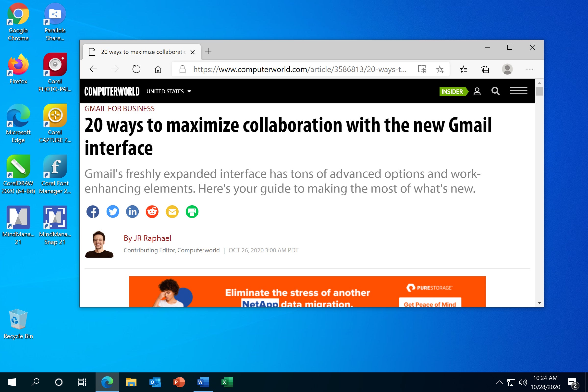Open the Computerworld logo homepage link
The height and width of the screenshot is (392, 588).
point(112,91)
